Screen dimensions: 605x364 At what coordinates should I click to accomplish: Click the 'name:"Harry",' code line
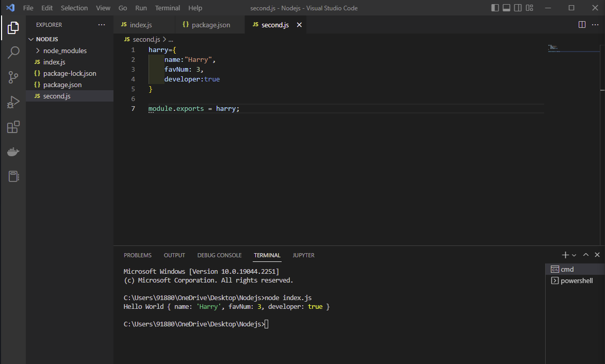pos(190,60)
